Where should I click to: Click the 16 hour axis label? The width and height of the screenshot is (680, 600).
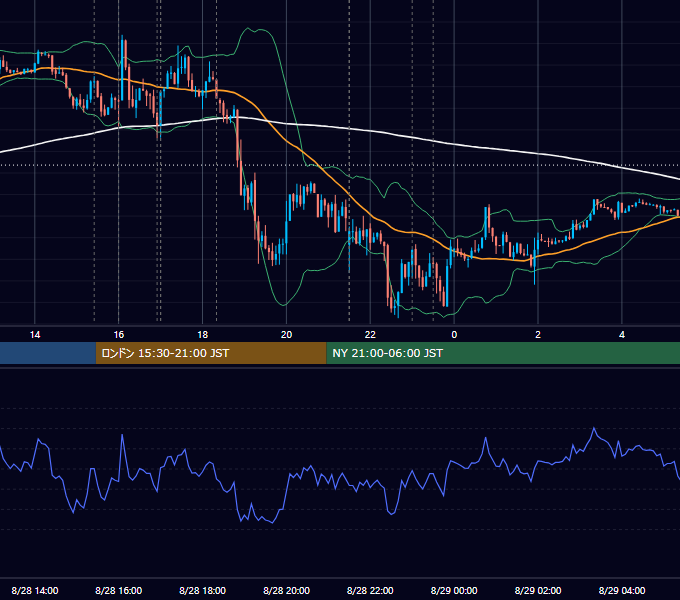(118, 335)
